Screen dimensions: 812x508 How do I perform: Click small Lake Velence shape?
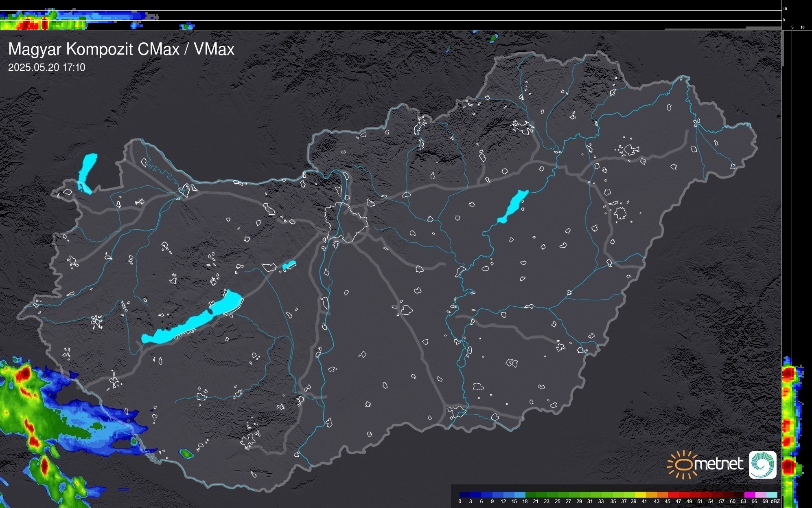tap(289, 265)
